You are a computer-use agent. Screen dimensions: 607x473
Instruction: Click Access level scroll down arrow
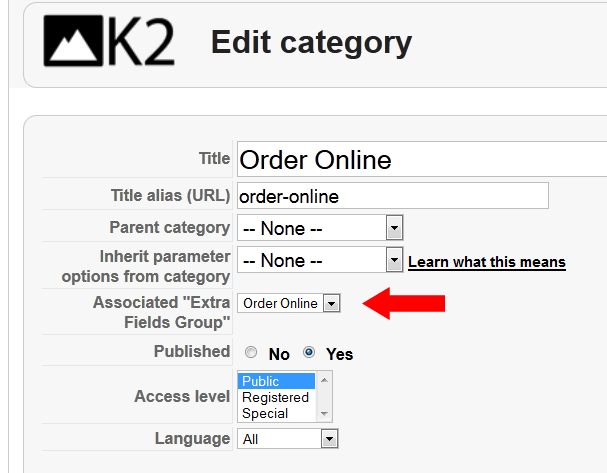click(324, 414)
